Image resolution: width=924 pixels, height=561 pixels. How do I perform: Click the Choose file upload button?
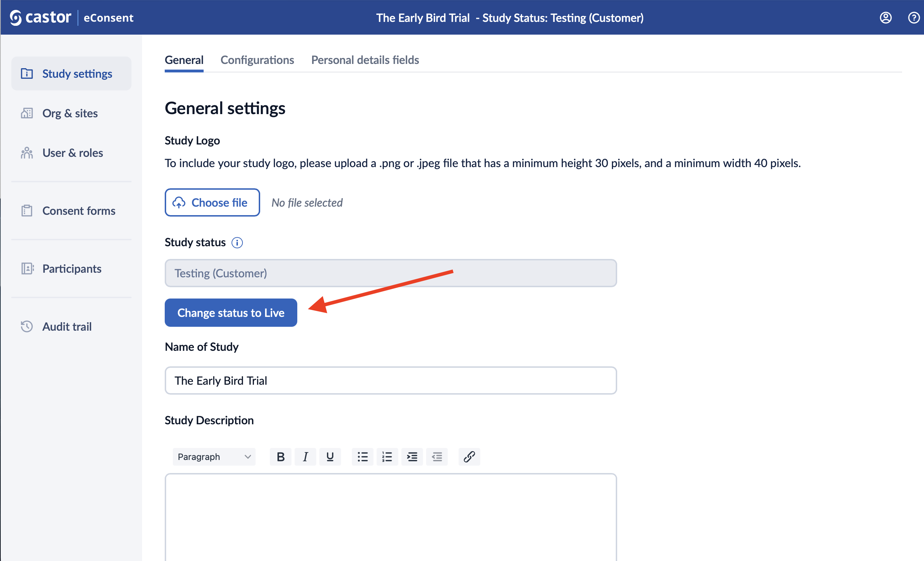click(x=212, y=202)
